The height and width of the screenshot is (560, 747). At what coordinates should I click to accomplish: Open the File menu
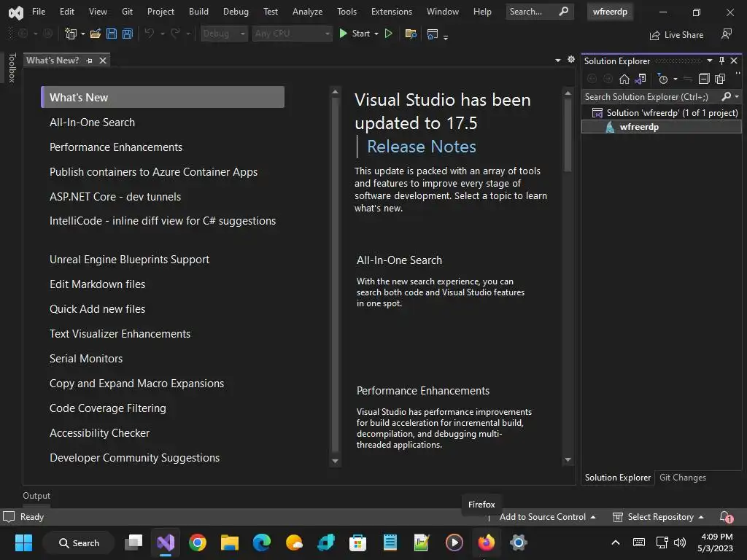39,12
